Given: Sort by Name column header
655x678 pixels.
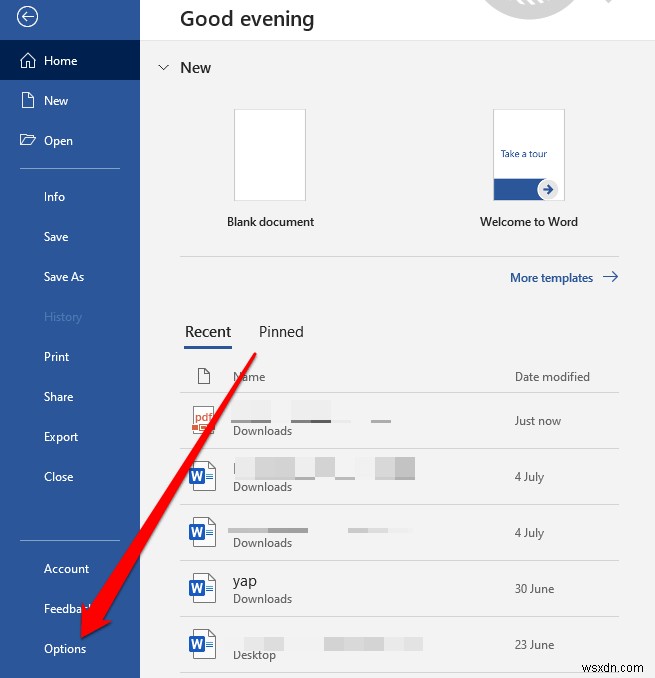Looking at the screenshot, I should (249, 377).
